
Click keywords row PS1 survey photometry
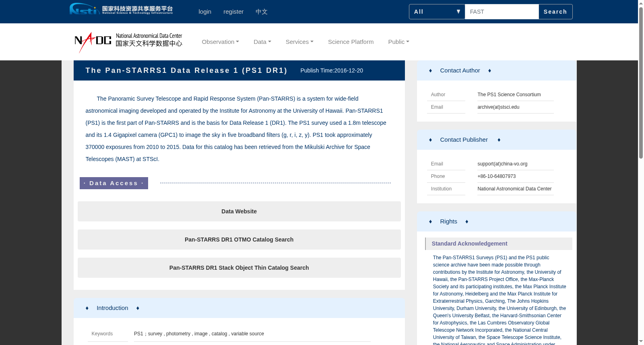click(x=199, y=334)
